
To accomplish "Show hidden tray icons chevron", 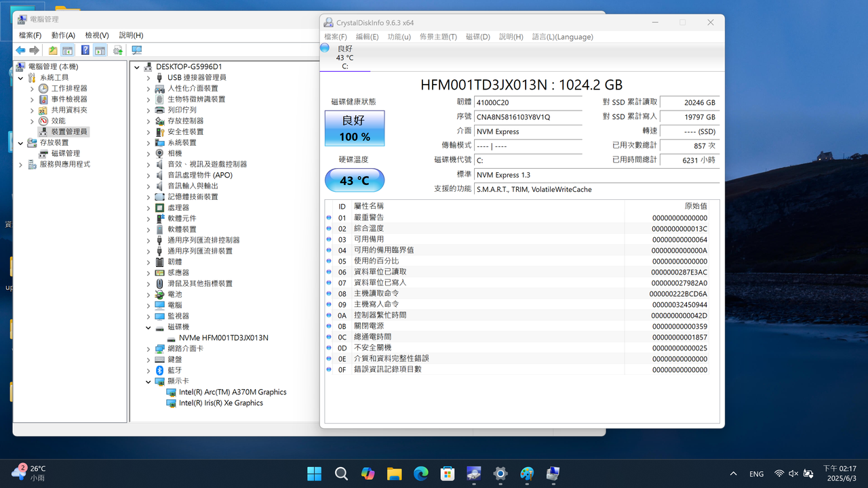I will click(733, 474).
